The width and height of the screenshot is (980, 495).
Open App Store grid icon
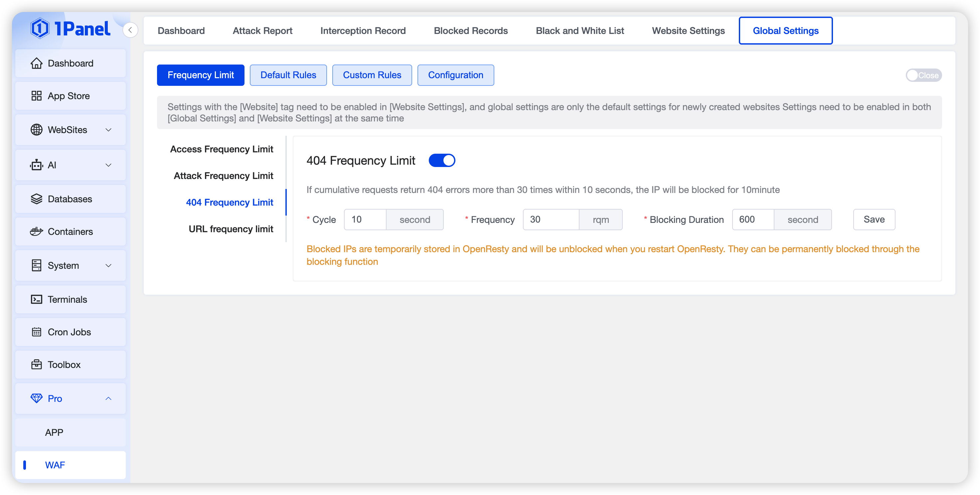36,96
